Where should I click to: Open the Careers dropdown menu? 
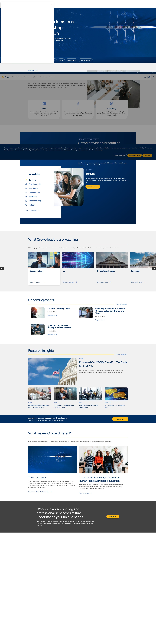[x=52, y=77]
